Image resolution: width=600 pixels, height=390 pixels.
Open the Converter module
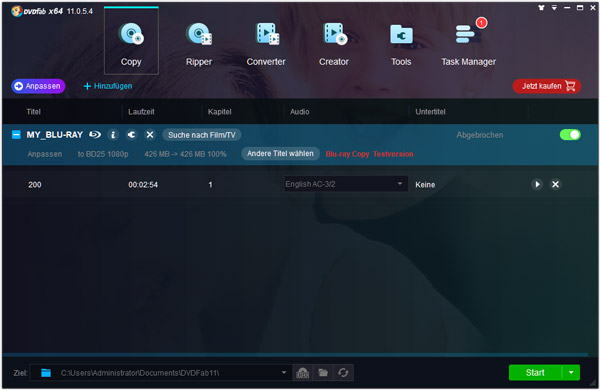tap(266, 44)
